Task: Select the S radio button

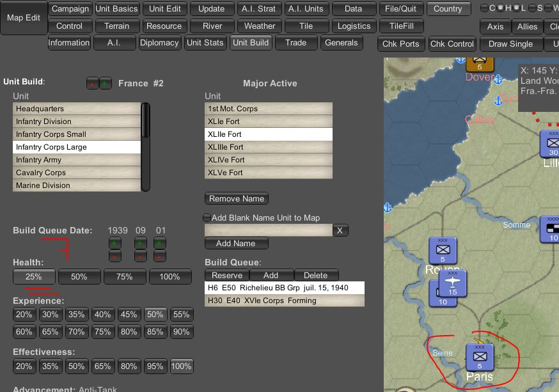Action: (x=532, y=8)
